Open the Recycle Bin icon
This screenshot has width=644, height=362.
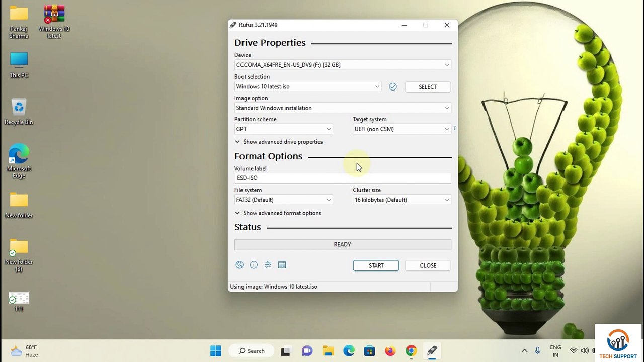pos(19,111)
